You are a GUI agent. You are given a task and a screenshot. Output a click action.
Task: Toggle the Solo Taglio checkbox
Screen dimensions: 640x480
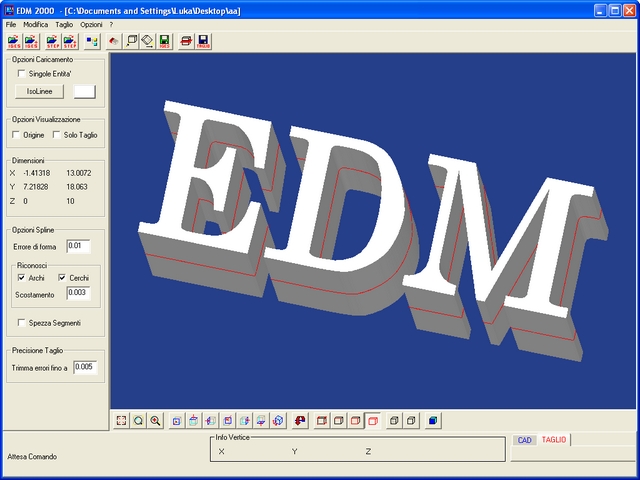tap(56, 135)
